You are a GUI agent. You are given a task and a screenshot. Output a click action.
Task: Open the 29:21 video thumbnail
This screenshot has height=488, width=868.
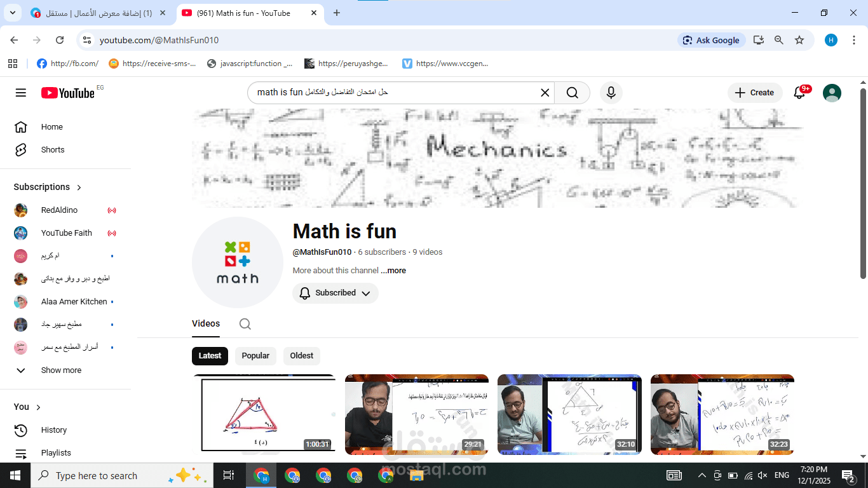417,414
